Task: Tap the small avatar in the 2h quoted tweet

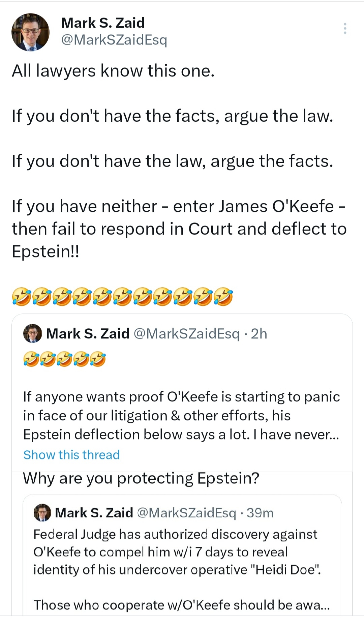Action: pos(32,334)
